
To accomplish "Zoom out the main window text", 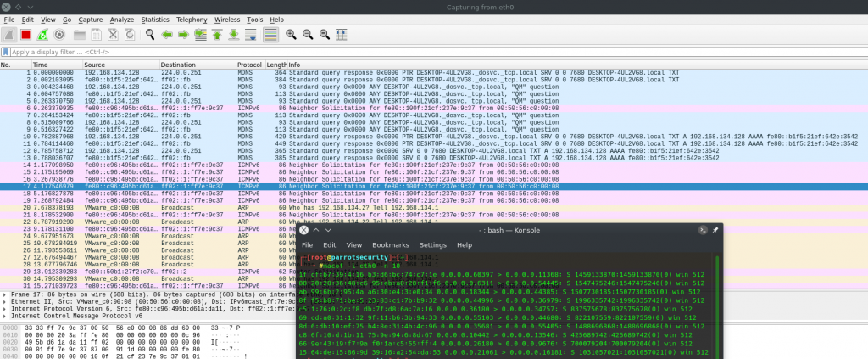I will tap(308, 34).
